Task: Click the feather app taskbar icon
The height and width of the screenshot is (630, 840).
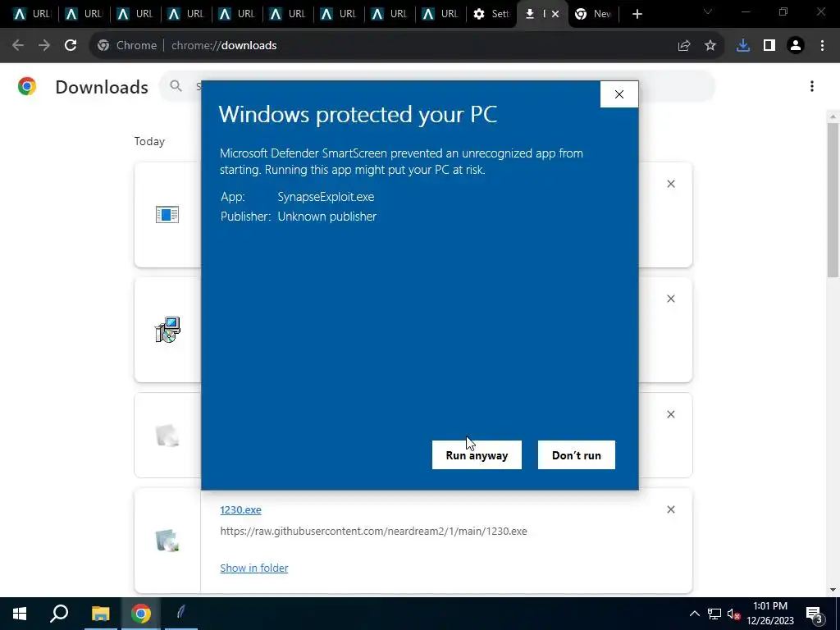Action: tap(181, 614)
